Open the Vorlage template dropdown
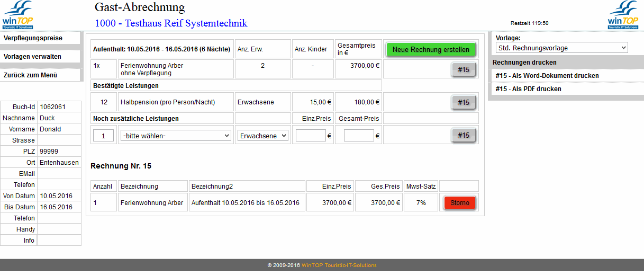Screen dimensions: 644x275 pos(561,48)
